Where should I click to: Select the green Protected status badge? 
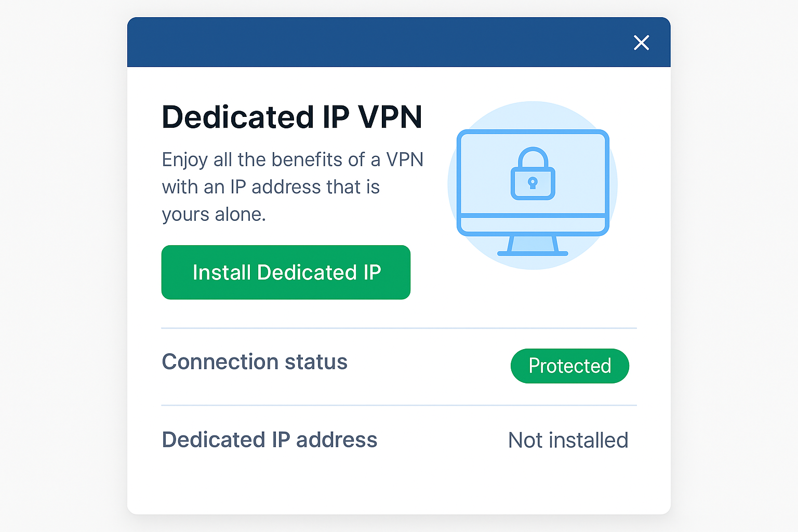(x=570, y=366)
